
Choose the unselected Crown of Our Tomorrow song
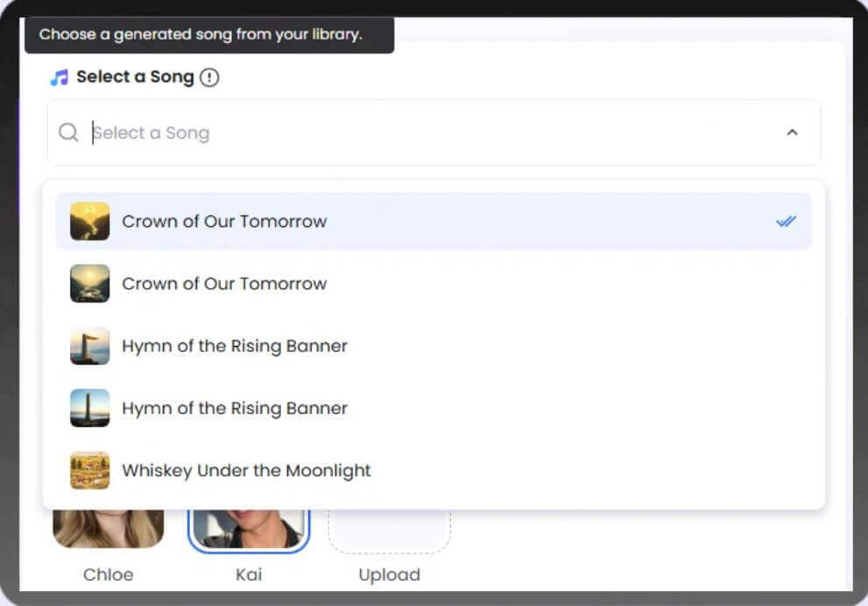[224, 284]
